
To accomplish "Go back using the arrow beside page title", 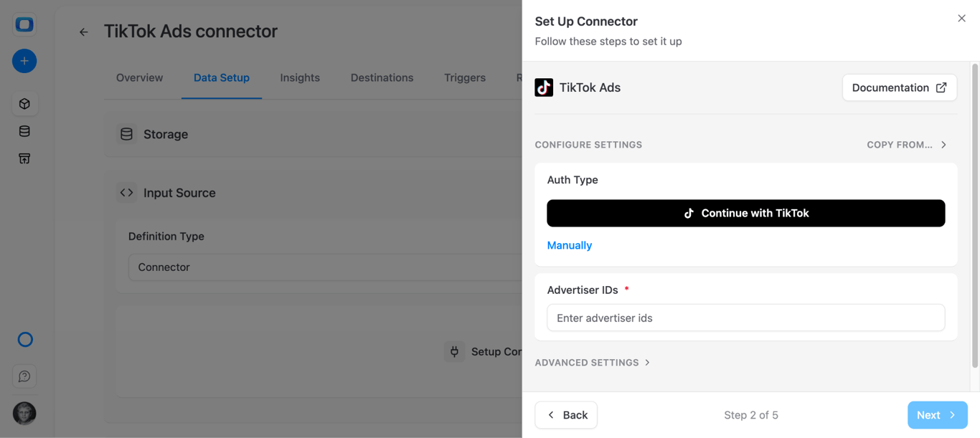I will (x=84, y=32).
